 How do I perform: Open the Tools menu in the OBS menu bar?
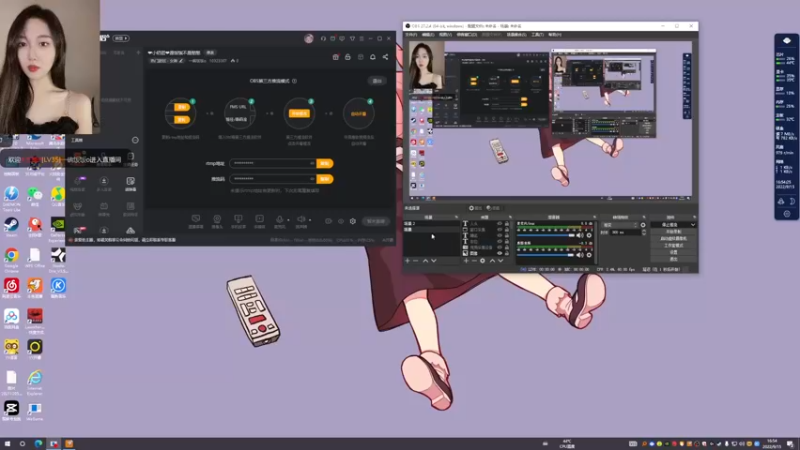tap(537, 35)
